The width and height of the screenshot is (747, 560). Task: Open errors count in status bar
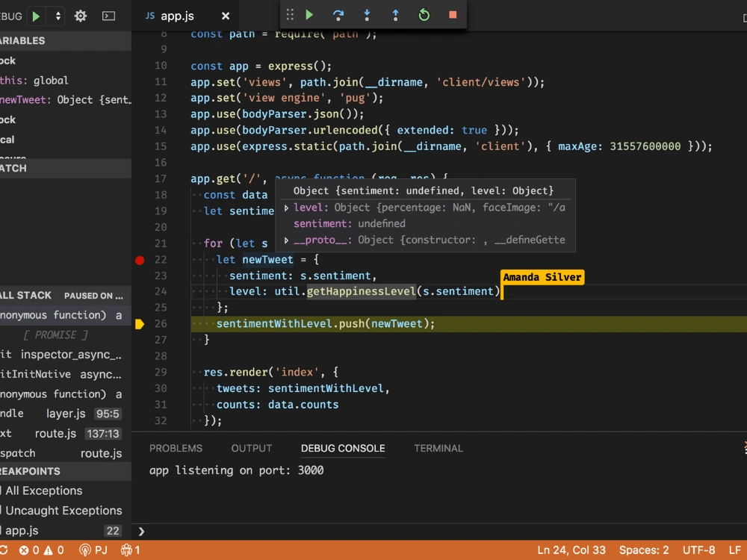(x=30, y=550)
